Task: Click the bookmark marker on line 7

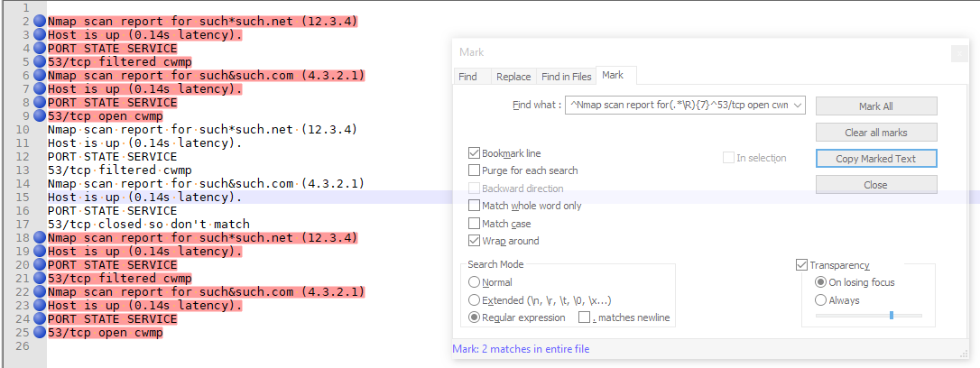Action: 40,89
